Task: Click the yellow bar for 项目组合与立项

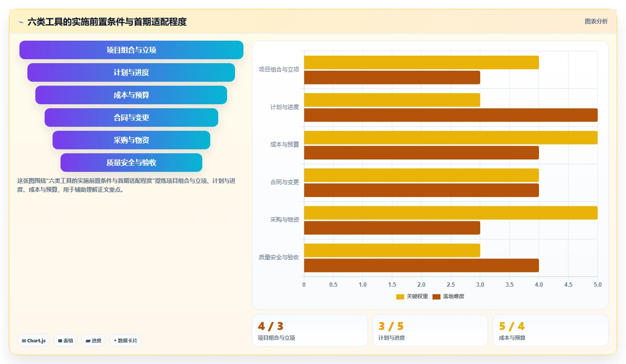Action: click(421, 62)
